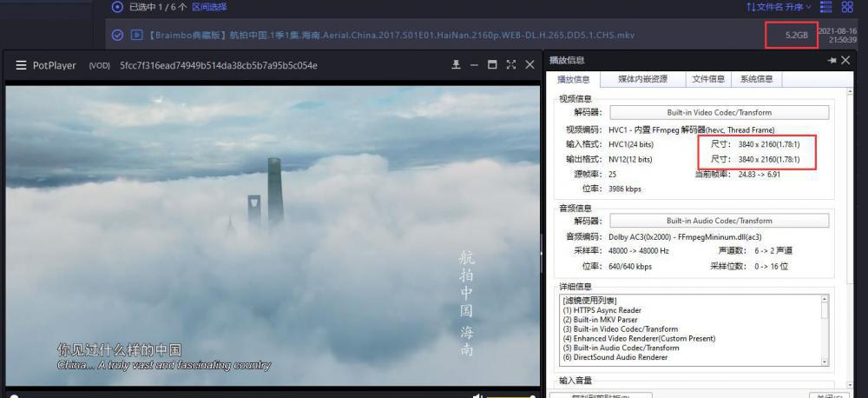
Task: Click the info panel scrollbar down arrow
Action: coord(850,383)
